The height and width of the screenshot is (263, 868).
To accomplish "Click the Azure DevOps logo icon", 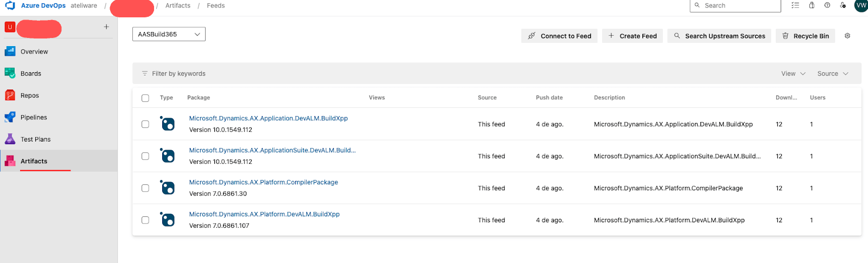I will [10, 5].
